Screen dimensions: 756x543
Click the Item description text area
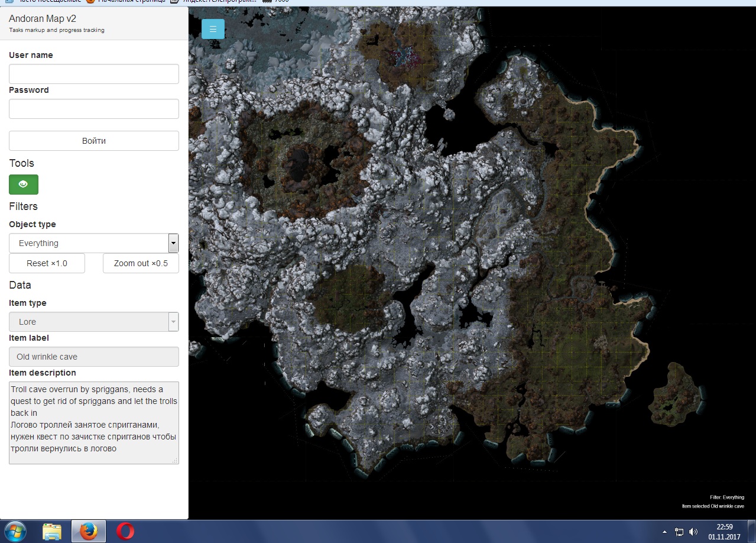pos(93,422)
